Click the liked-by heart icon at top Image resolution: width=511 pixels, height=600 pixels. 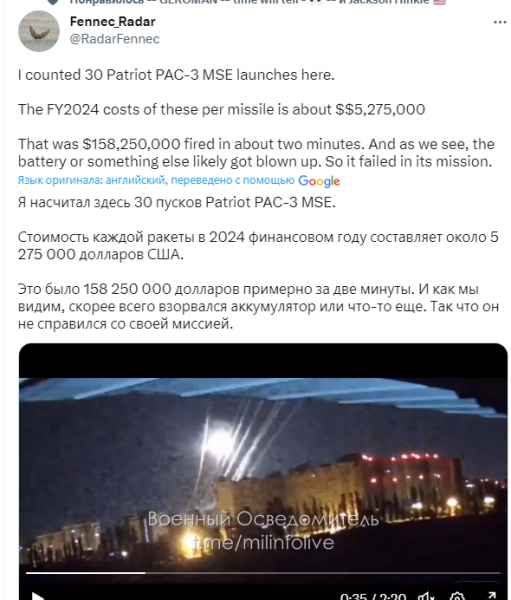53,2
